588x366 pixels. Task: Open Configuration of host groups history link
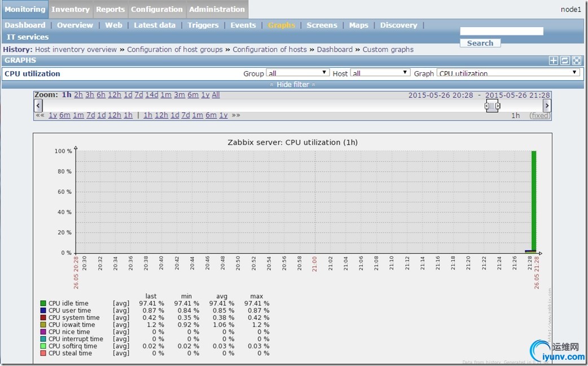pos(175,50)
